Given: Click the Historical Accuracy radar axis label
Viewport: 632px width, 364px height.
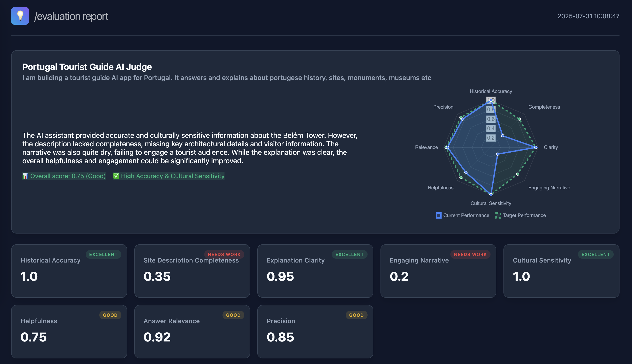Looking at the screenshot, I should [x=491, y=91].
